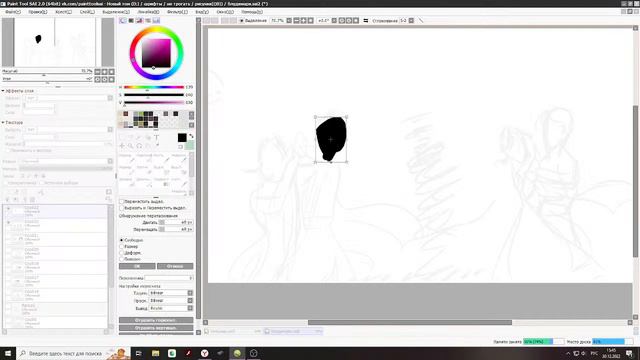This screenshot has width=640, height=360.
Task: Open File Explorer from taskbar
Action: click(155, 353)
